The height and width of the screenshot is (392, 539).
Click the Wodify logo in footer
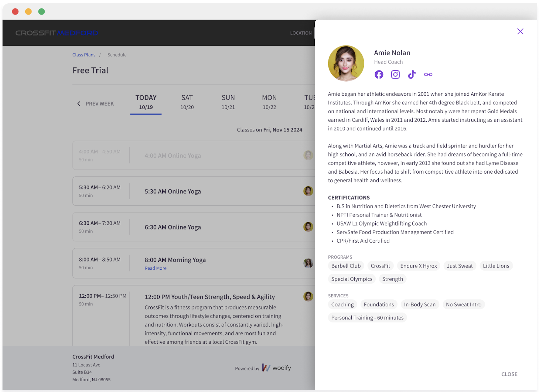pyautogui.click(x=276, y=368)
